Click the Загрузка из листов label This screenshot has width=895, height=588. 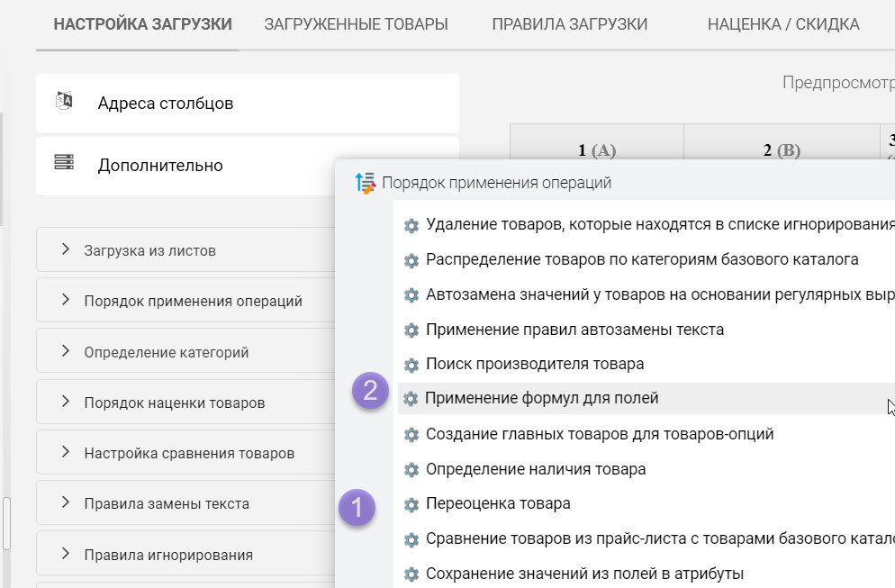click(x=150, y=250)
